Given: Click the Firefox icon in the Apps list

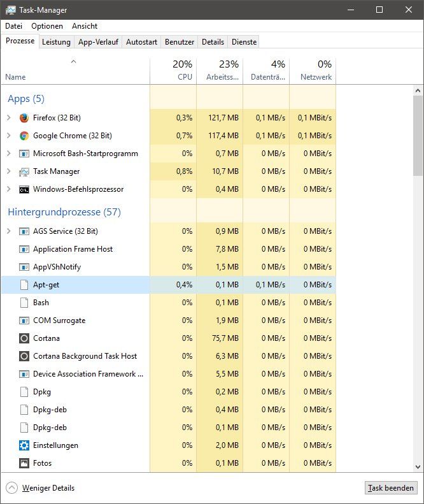Looking at the screenshot, I should click(x=24, y=118).
